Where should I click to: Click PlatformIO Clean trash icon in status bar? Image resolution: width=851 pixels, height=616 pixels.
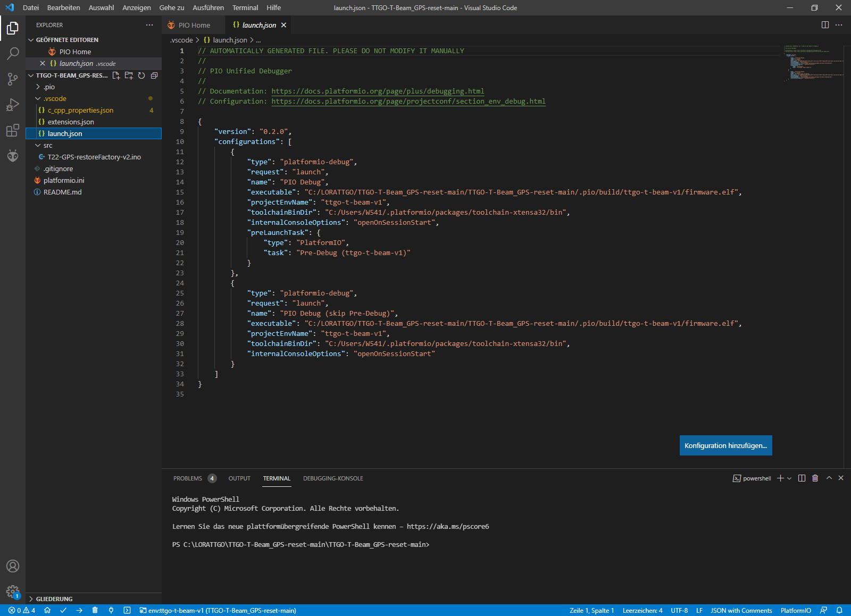95,610
